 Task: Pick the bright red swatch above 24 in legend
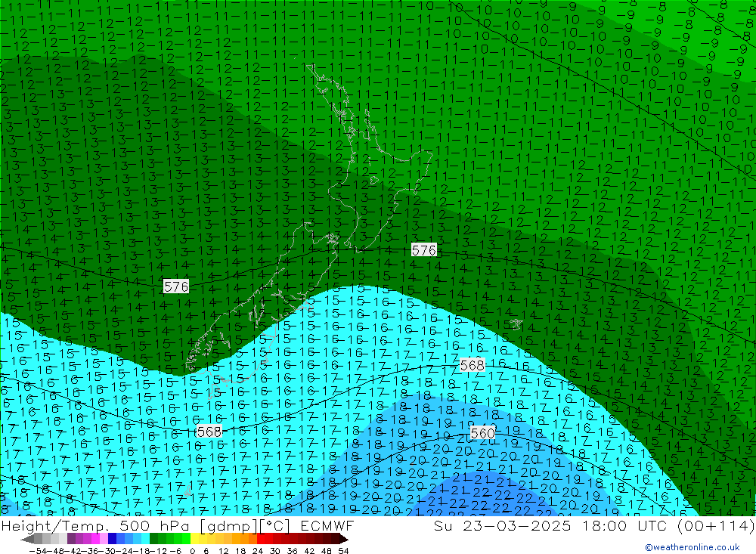[x=261, y=538]
